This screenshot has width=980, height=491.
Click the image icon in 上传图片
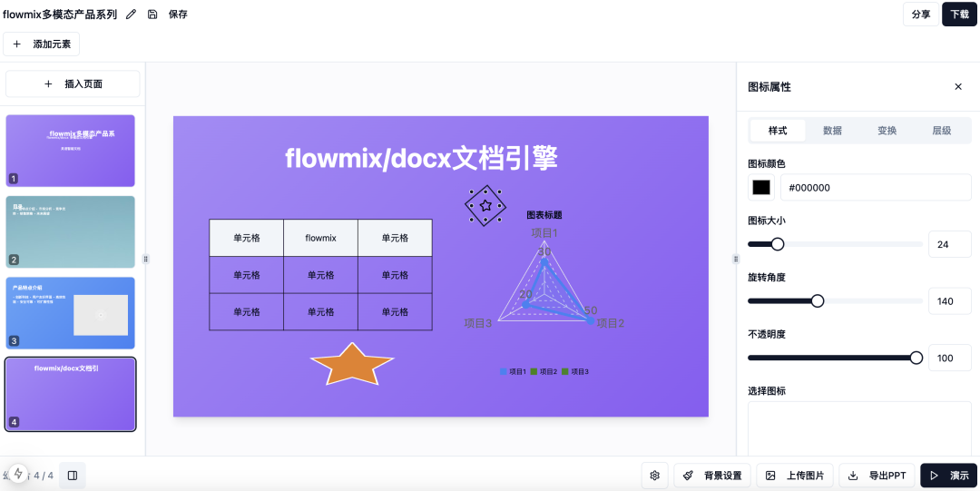pos(770,476)
